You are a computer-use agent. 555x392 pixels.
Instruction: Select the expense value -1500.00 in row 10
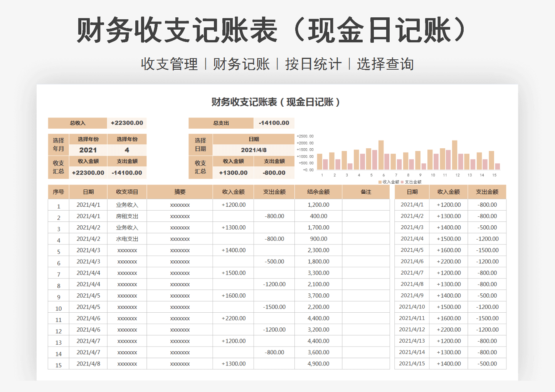274,307
